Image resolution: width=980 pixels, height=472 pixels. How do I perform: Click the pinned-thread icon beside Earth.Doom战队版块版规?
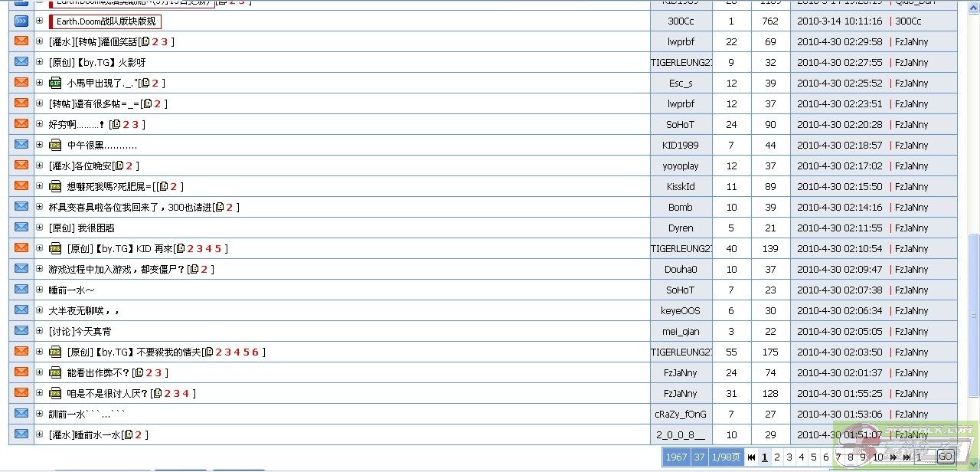[x=21, y=21]
